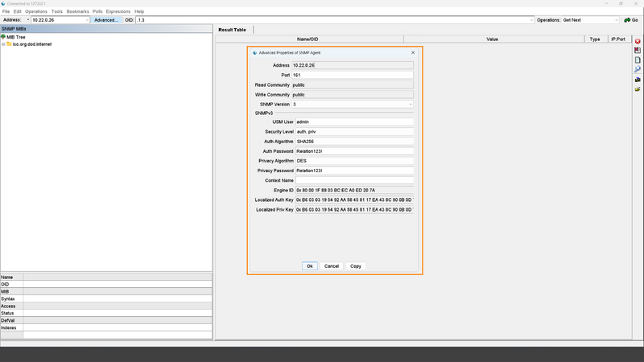The image size is (644, 362).
Task: Click the Advanced... button
Action: coord(106,19)
